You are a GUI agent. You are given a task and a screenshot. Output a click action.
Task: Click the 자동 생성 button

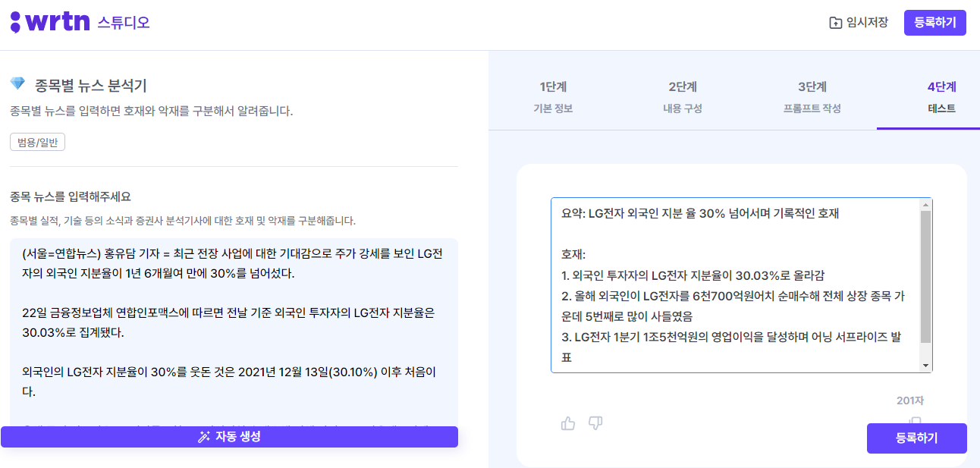pyautogui.click(x=229, y=437)
